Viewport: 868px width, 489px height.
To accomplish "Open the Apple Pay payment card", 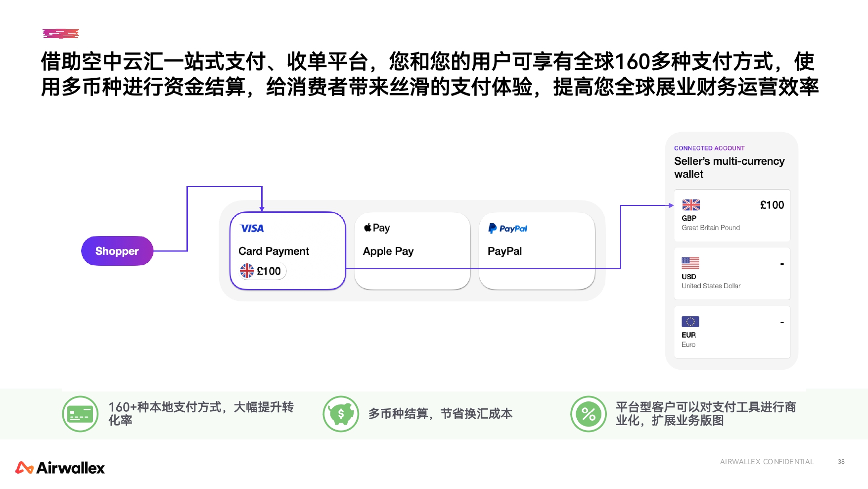I will pos(412,250).
